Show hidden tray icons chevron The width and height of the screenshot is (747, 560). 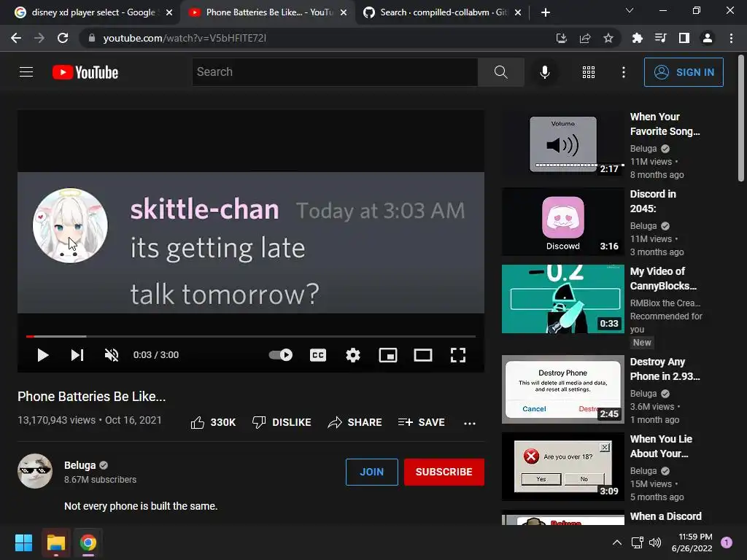coord(617,542)
